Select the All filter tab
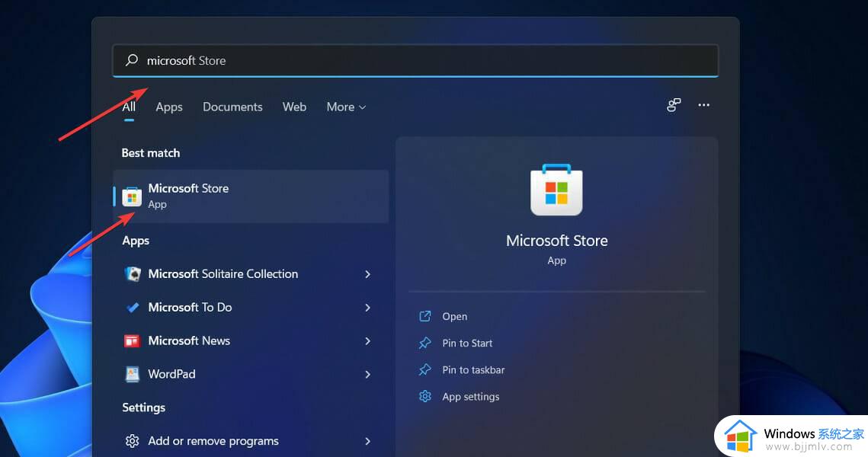868x457 pixels. [x=129, y=107]
